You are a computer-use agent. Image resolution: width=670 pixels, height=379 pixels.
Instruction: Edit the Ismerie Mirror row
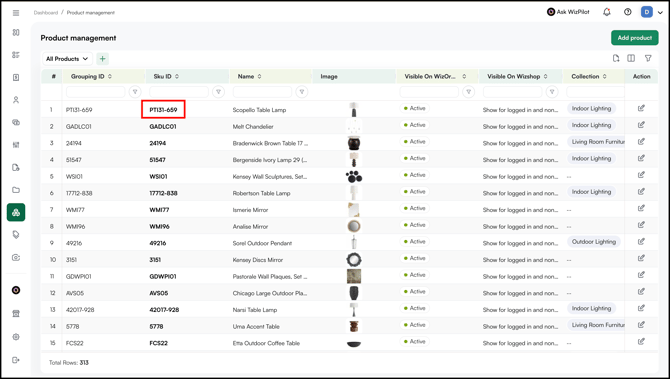641,208
